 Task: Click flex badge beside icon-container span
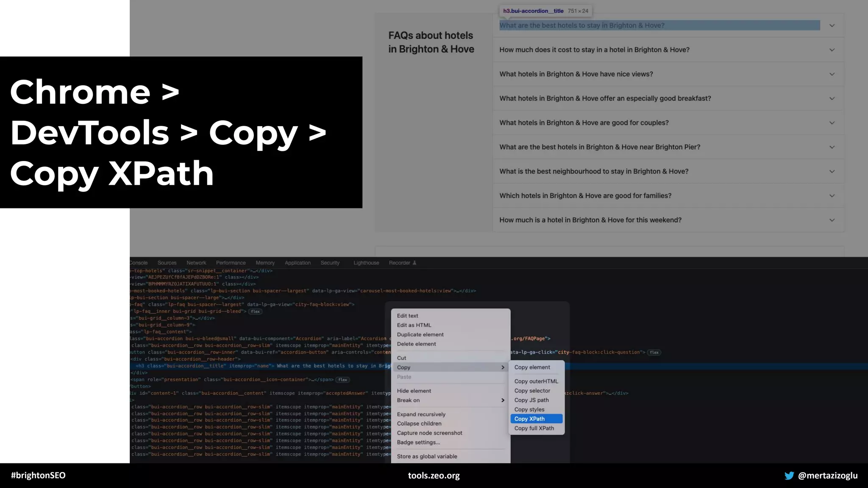pyautogui.click(x=343, y=380)
